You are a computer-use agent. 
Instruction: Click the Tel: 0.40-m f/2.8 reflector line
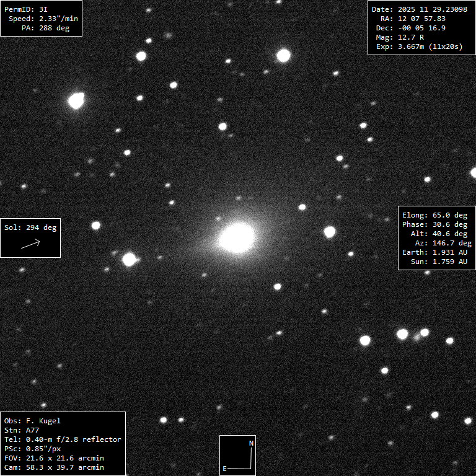(x=63, y=439)
